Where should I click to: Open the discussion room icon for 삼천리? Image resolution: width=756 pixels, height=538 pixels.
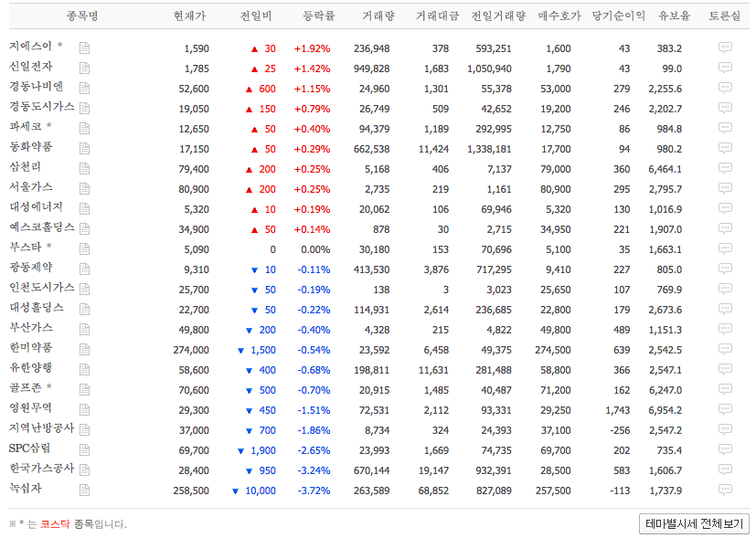725,168
